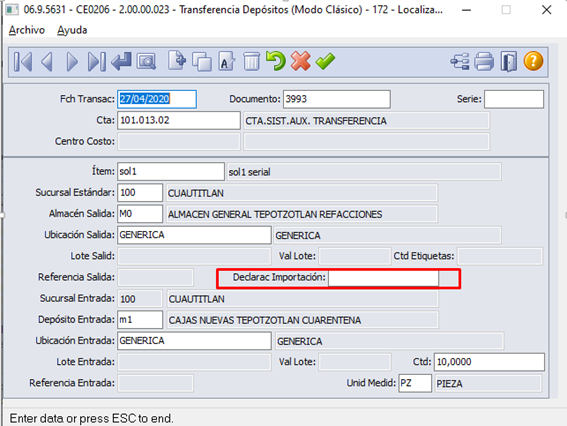Viewport: 567px width, 426px height.
Task: Click the Lote Entrada input field
Action: click(194, 362)
